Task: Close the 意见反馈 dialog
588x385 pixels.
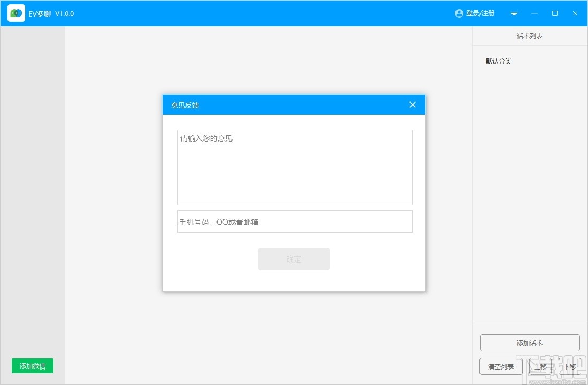Action: tap(413, 105)
